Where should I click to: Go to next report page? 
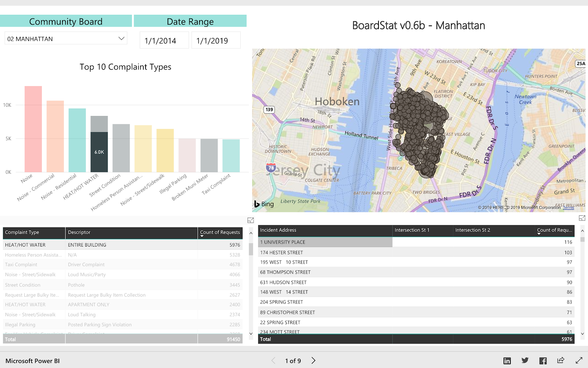(313, 361)
